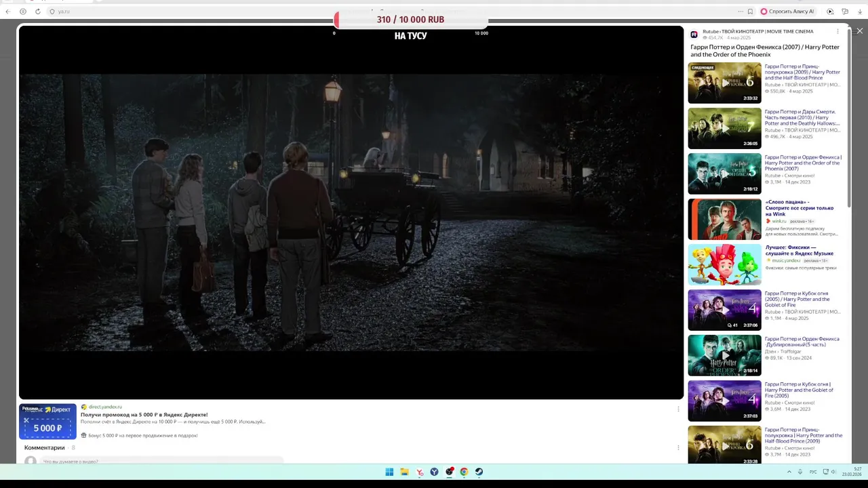Open Дары Смерти Часть первая thumbnail
Screen dimensions: 868x488
(724, 128)
